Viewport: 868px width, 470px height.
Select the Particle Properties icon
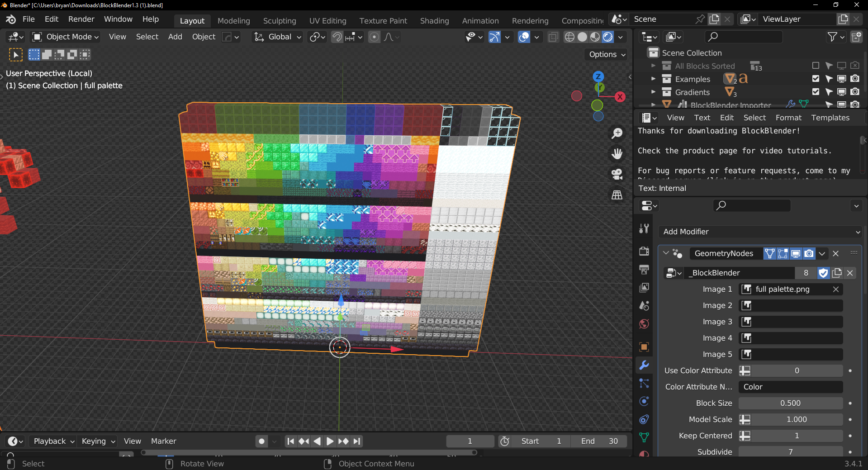point(644,383)
